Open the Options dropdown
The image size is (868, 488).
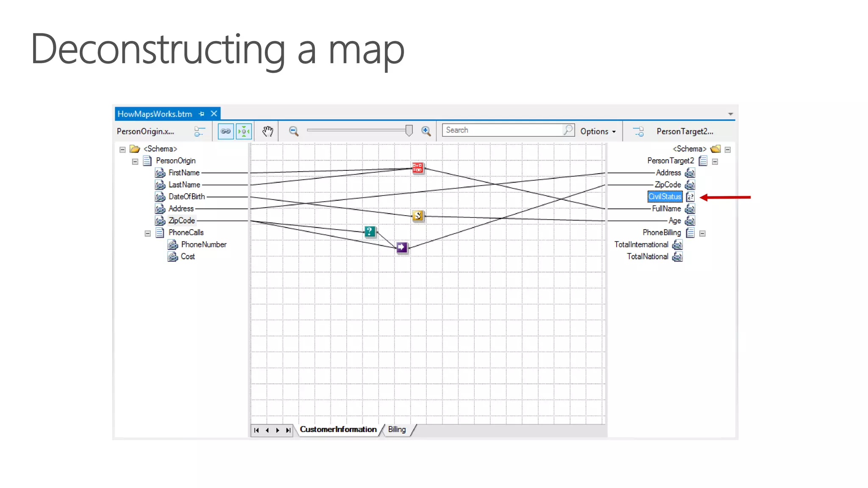click(598, 131)
